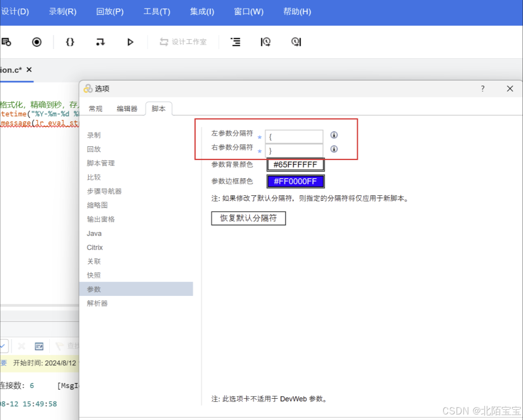Open the 回放(P) menu
Screen dimensions: 523x420
click(110, 12)
